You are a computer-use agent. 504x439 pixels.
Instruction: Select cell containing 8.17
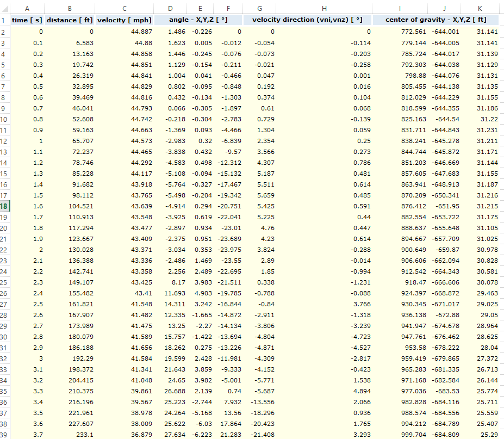point(170,282)
